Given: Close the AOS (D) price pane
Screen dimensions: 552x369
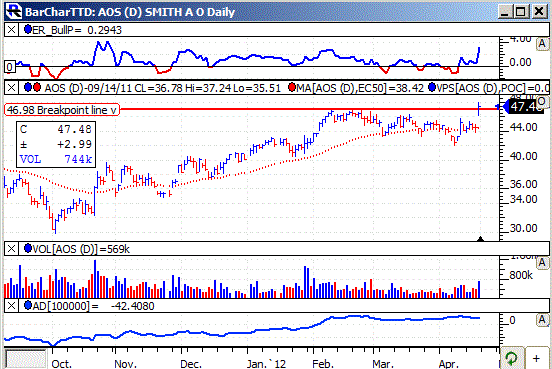Looking at the screenshot, I should (x=11, y=87).
